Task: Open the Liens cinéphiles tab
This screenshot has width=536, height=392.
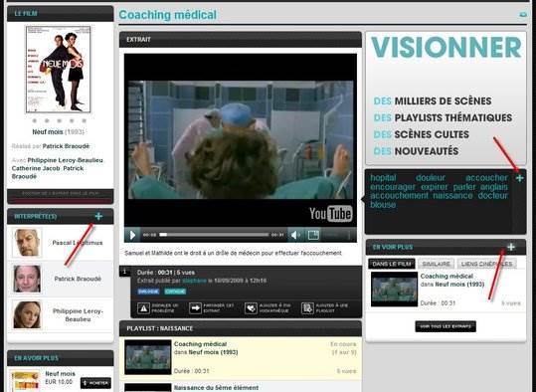Action: [x=487, y=264]
